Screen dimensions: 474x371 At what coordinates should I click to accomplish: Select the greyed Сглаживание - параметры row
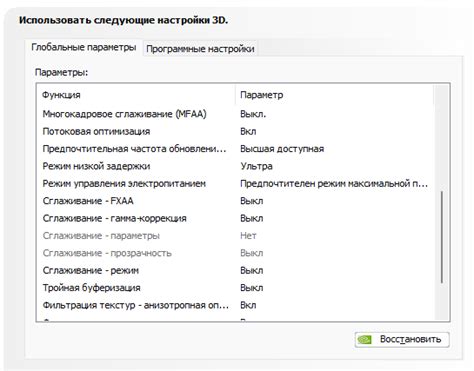coord(235,236)
